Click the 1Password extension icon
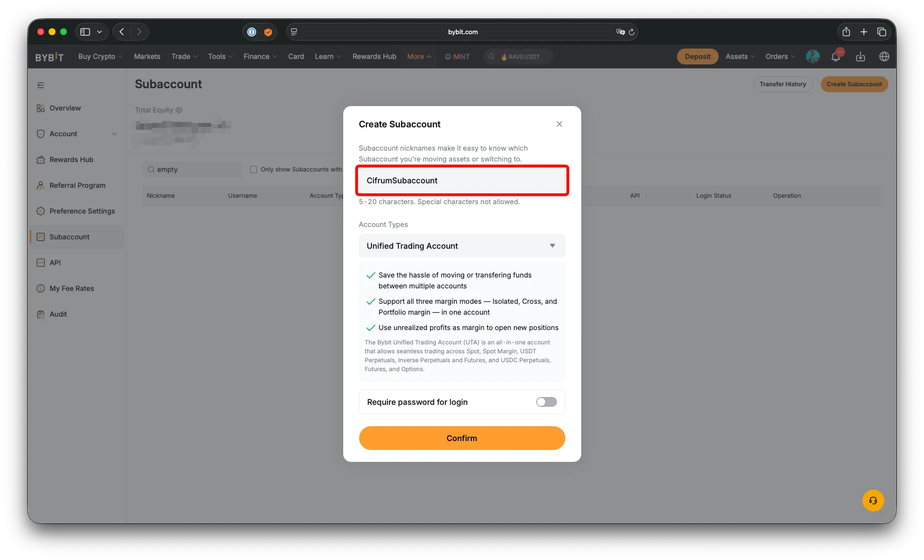This screenshot has height=560, width=924. (x=252, y=32)
